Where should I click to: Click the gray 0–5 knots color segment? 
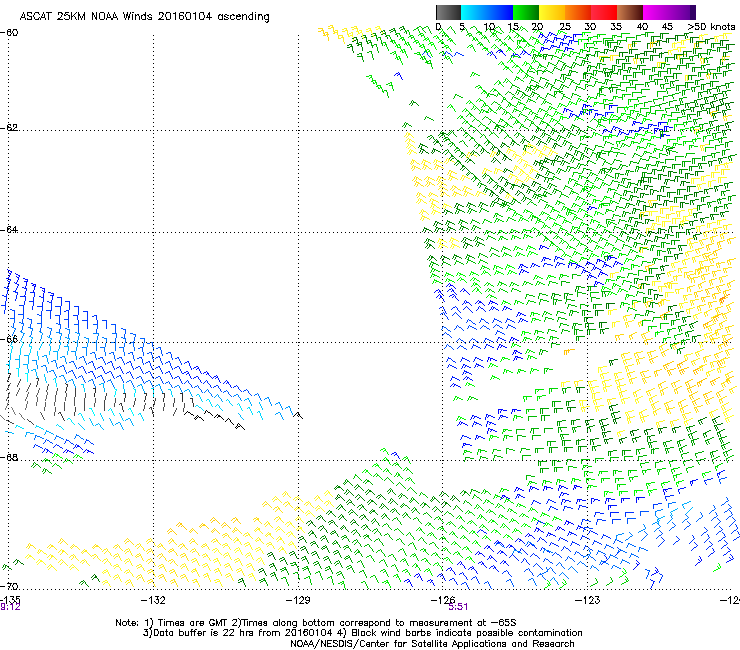click(x=448, y=12)
